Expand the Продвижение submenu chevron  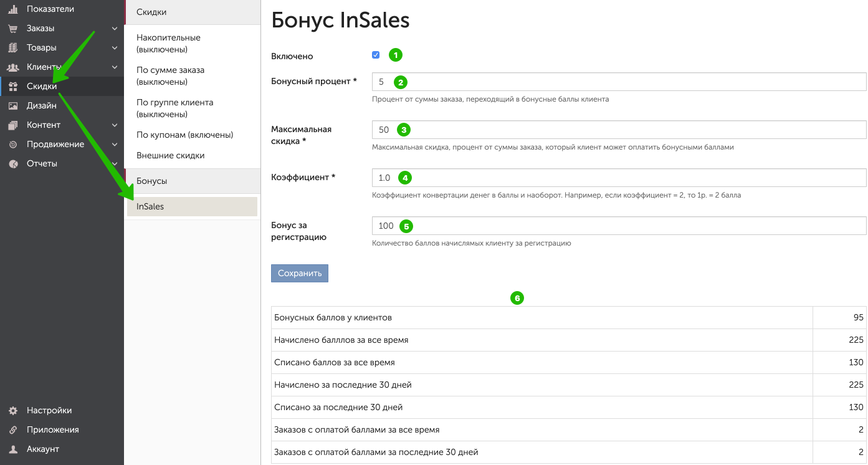(x=115, y=144)
